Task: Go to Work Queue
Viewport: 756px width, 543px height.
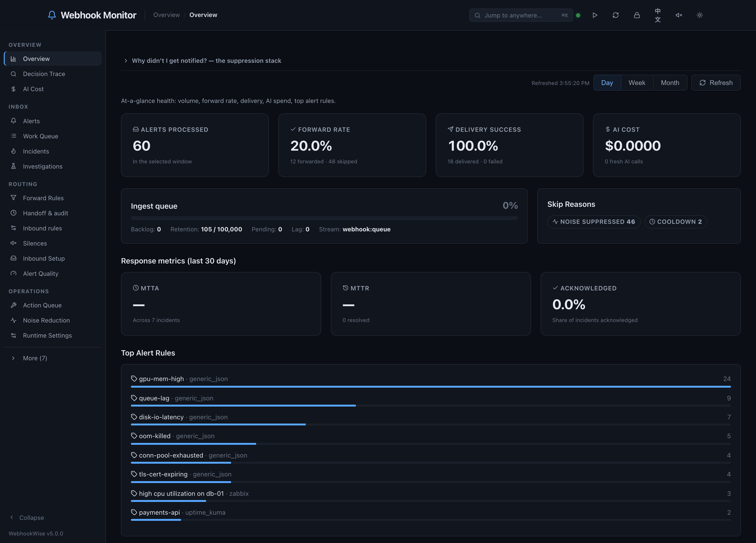Action: click(x=53, y=136)
